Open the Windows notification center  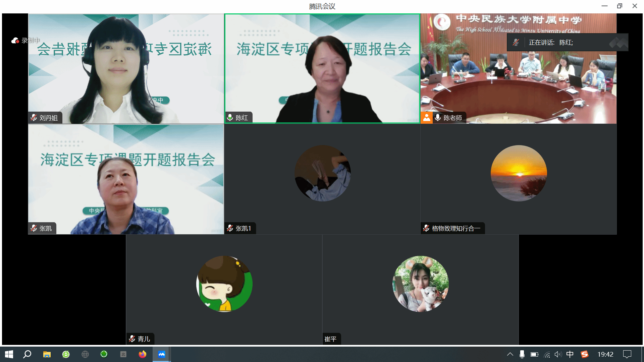pyautogui.click(x=627, y=354)
